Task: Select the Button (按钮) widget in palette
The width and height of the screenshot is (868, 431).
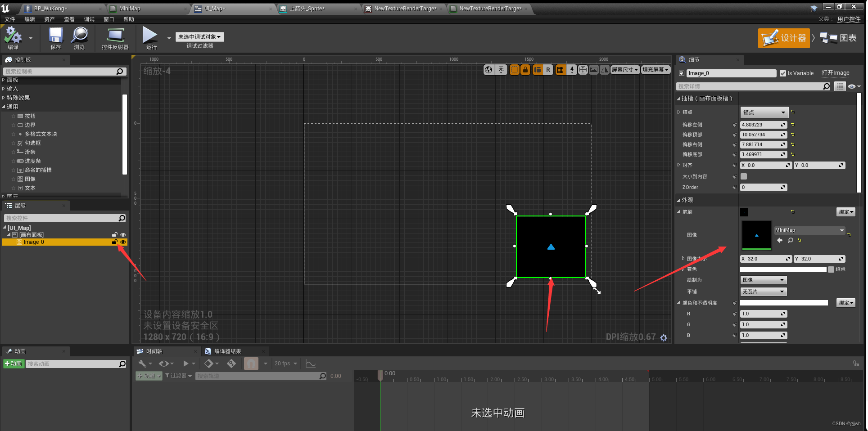Action: tap(30, 116)
